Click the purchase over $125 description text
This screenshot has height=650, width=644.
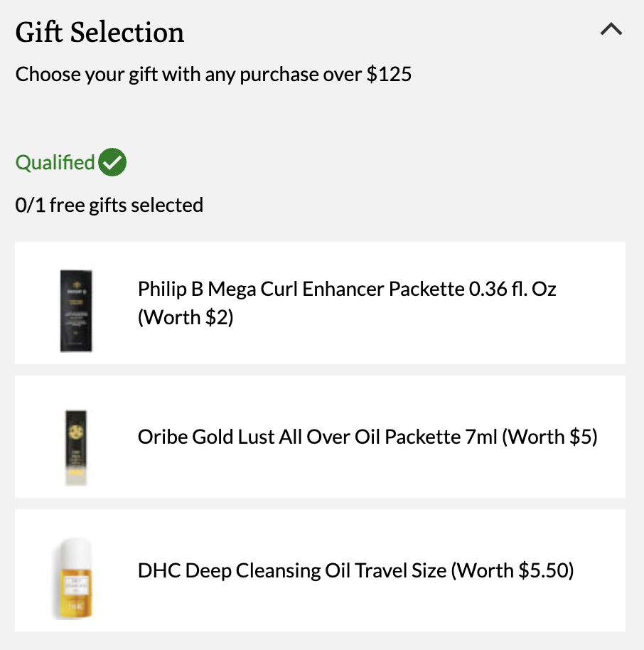click(213, 75)
